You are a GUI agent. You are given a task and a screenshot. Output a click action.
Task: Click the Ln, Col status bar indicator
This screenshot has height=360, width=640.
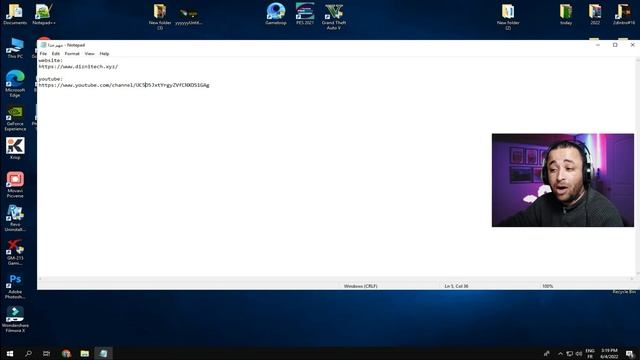click(x=456, y=286)
